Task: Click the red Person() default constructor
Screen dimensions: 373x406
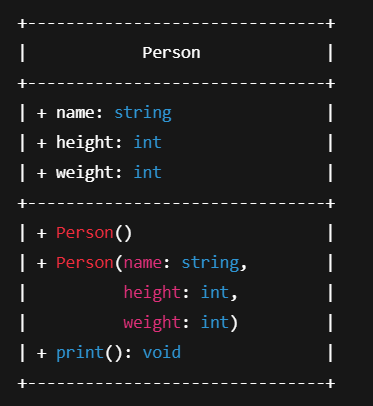Action: tap(94, 233)
